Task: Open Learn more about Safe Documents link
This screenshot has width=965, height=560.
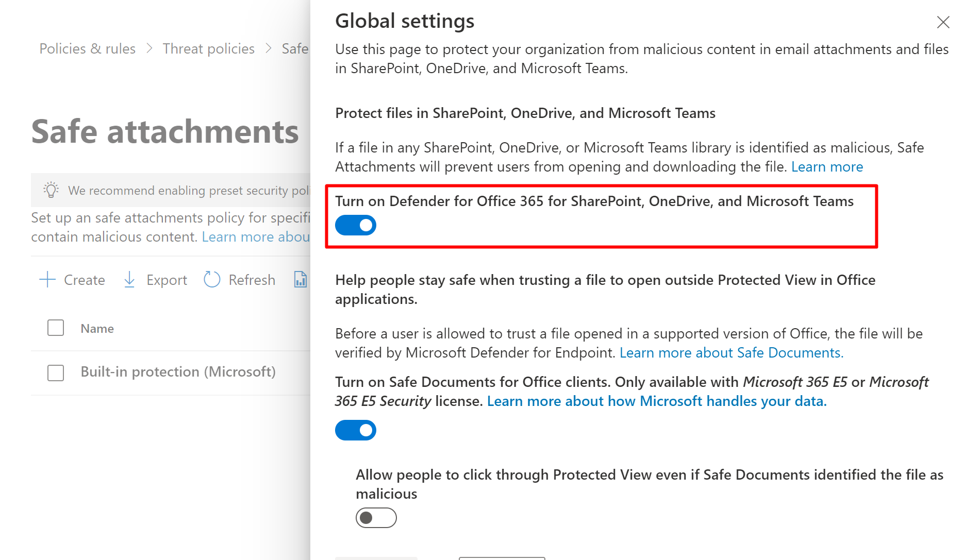Action: click(x=731, y=353)
